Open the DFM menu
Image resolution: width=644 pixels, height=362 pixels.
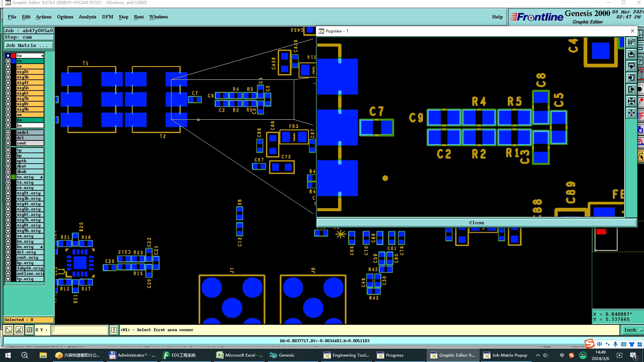[107, 17]
